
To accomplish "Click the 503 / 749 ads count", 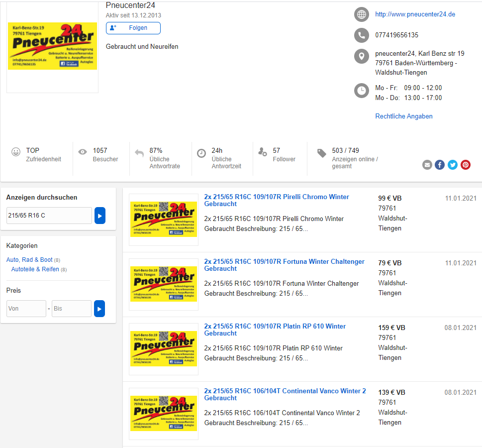I will [x=346, y=150].
